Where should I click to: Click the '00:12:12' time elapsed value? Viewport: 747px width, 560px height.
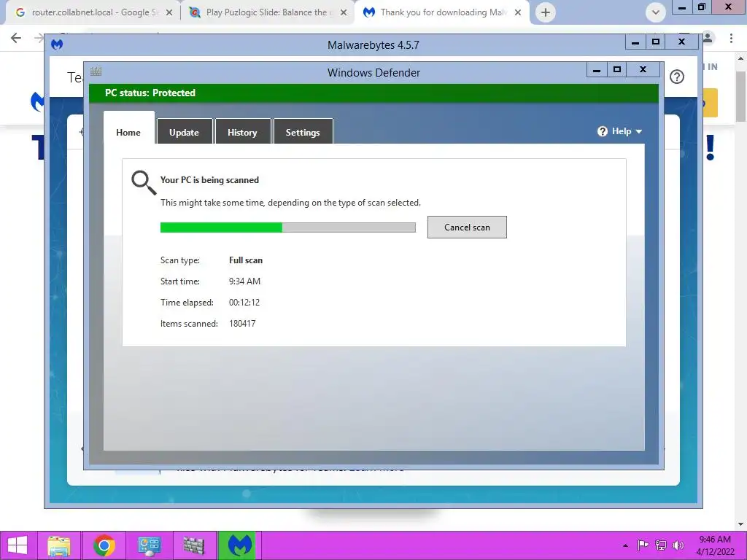[x=244, y=303]
